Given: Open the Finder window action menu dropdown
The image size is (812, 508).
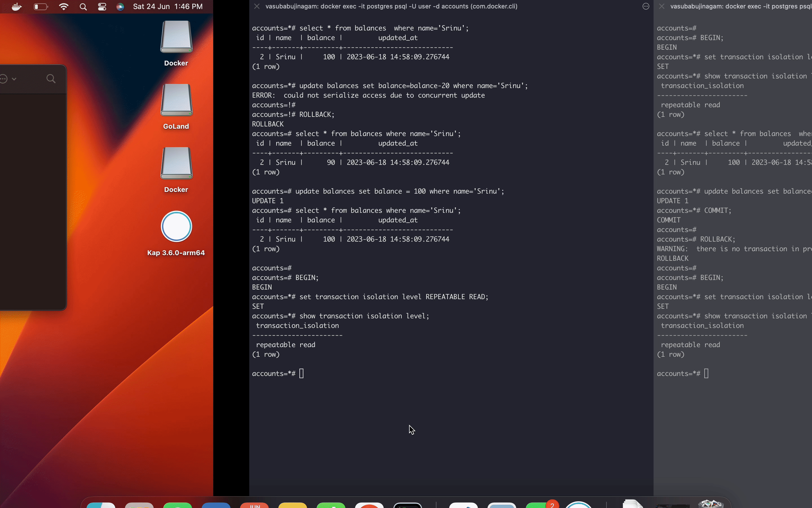Looking at the screenshot, I should click(8, 79).
